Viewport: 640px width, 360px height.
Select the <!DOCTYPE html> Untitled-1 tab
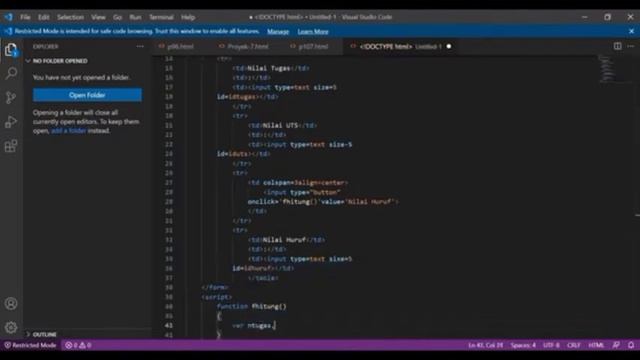coord(400,47)
